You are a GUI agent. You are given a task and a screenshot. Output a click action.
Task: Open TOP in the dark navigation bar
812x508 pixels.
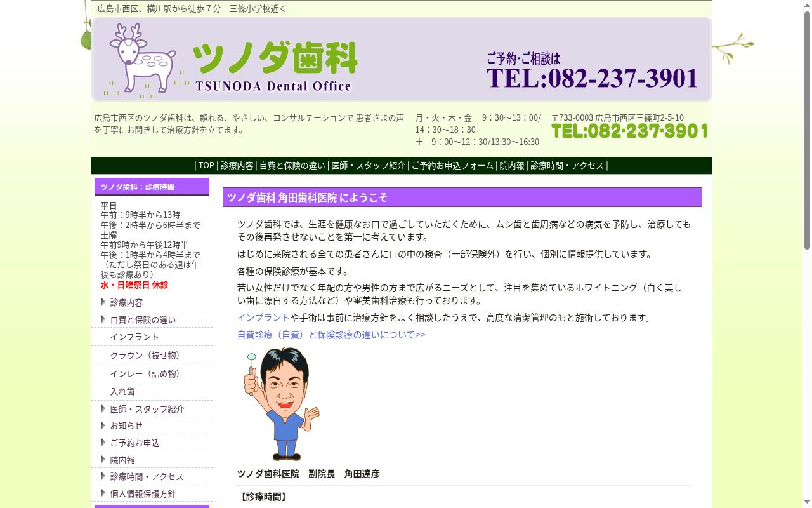pos(206,165)
